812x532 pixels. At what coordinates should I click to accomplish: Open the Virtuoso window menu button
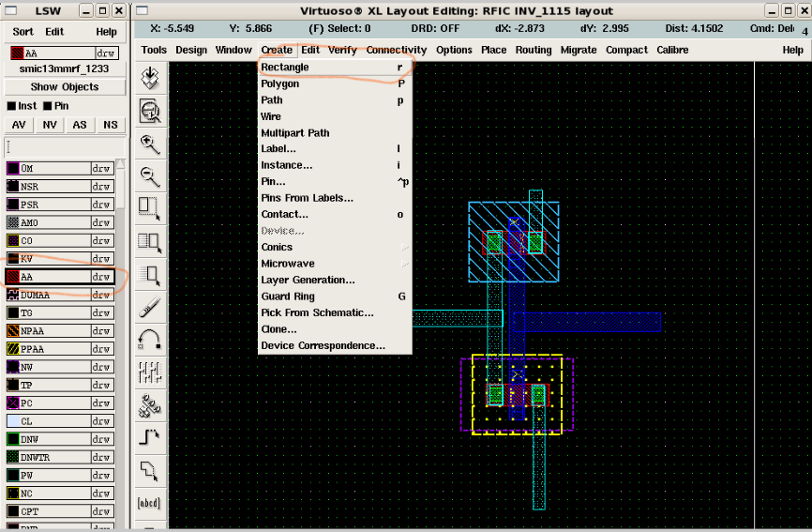pos(142,10)
